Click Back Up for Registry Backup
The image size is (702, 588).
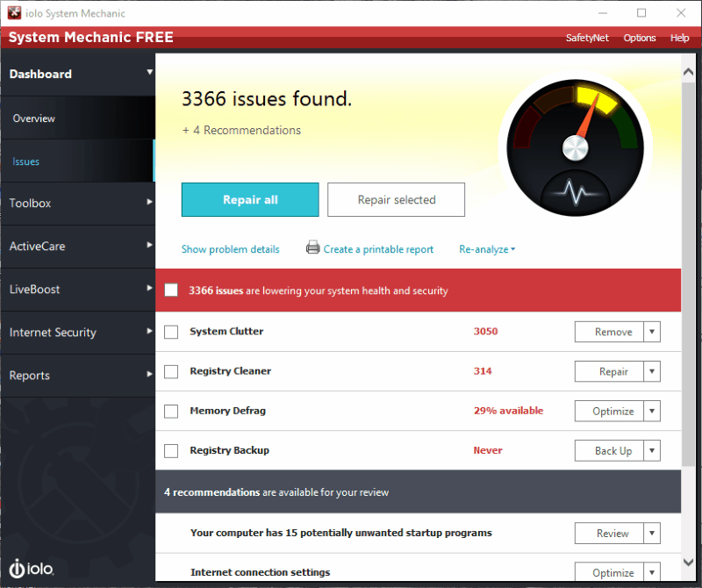pos(609,450)
